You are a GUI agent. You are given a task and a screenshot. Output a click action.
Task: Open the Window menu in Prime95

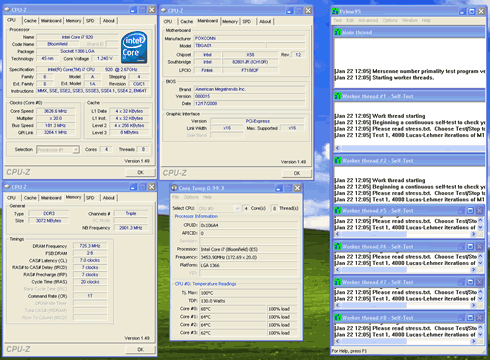pyautogui.click(x=410, y=20)
